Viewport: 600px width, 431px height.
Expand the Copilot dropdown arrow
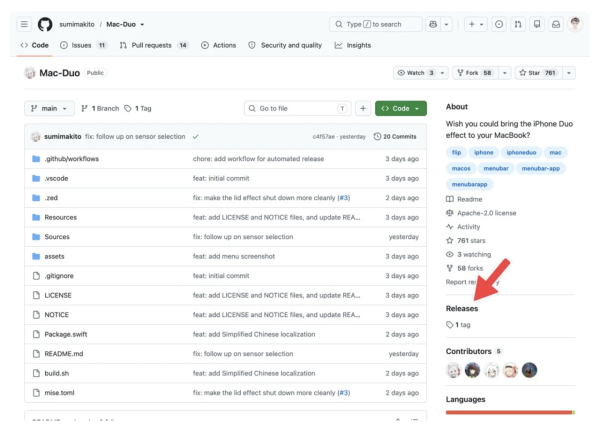point(446,24)
